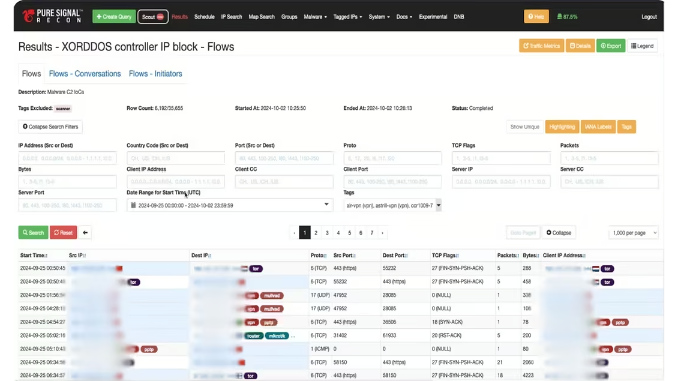
Task: Focus the Port (Src or Dest) field
Action: [x=284, y=158]
